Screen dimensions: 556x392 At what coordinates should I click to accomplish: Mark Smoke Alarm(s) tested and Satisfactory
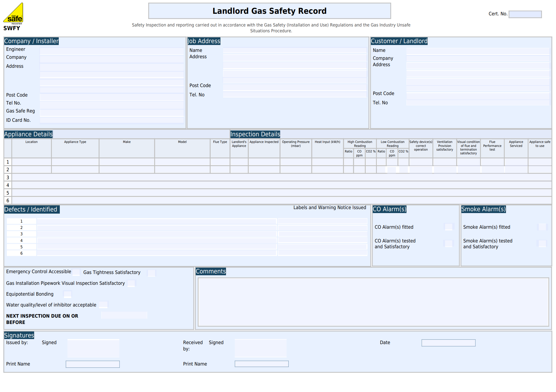542,244
